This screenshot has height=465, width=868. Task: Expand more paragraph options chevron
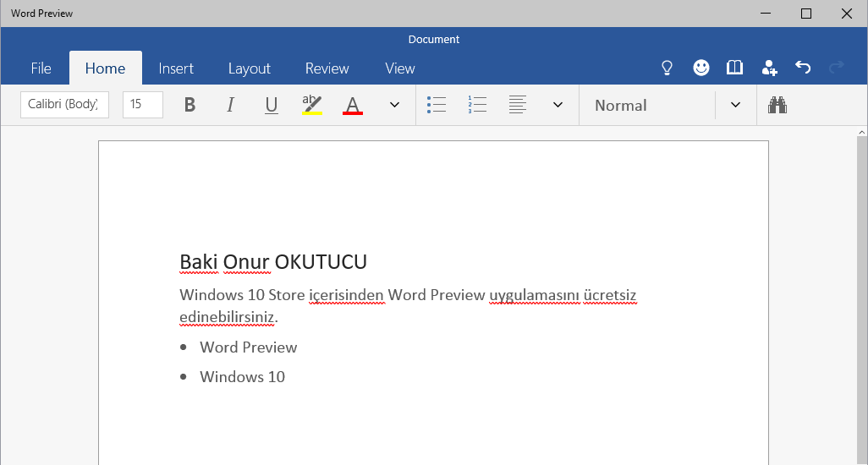point(558,105)
